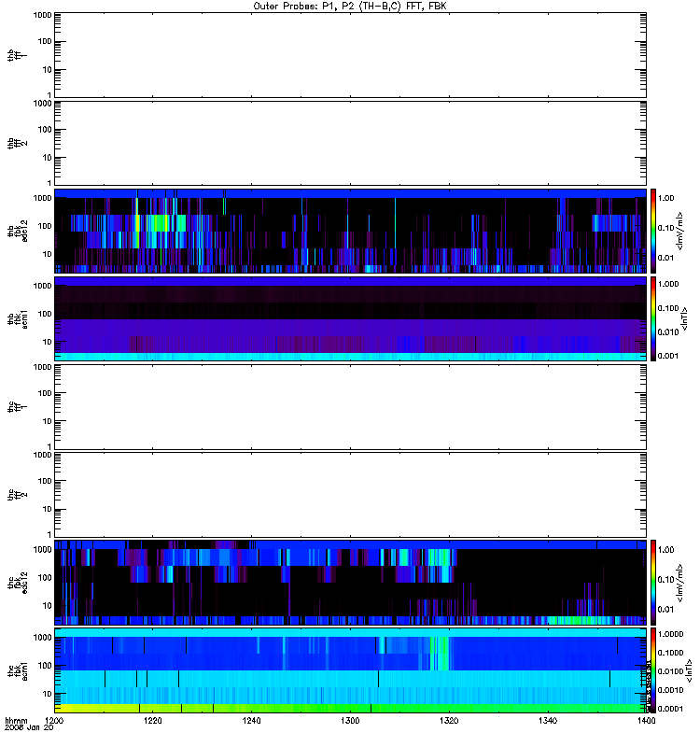The width and height of the screenshot is (700, 747).
Task: Click the "1300" time axis label
Action: pos(350,721)
